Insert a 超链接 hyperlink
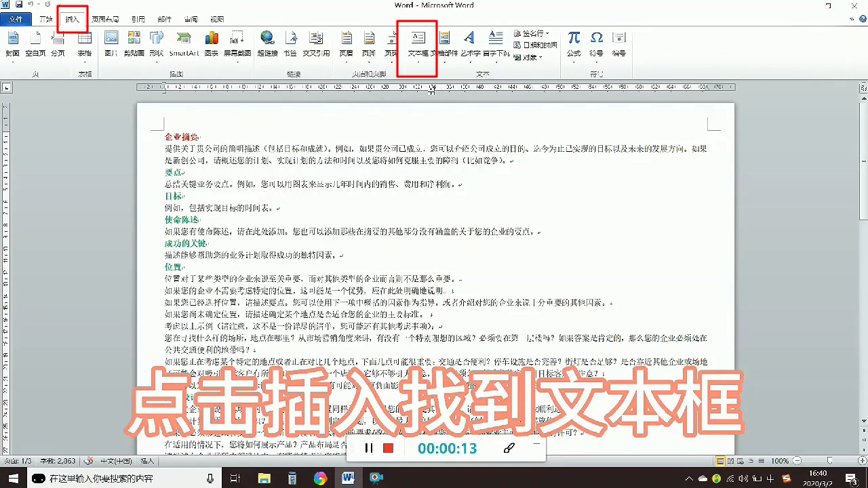This screenshot has height=488, width=868. click(x=267, y=44)
